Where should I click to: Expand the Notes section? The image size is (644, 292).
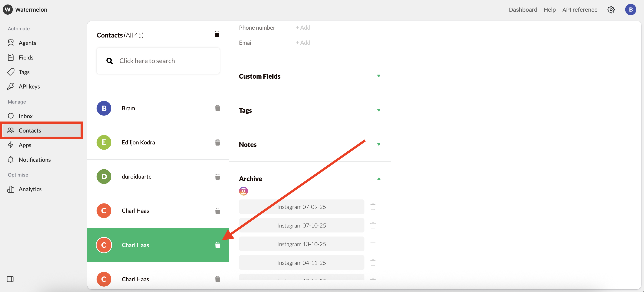(379, 144)
